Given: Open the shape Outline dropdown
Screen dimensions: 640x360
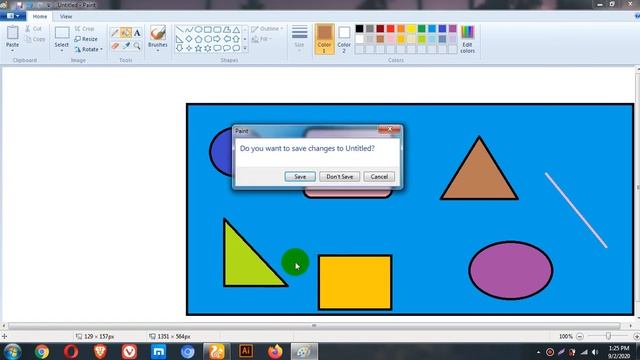Looking at the screenshot, I should (x=267, y=29).
